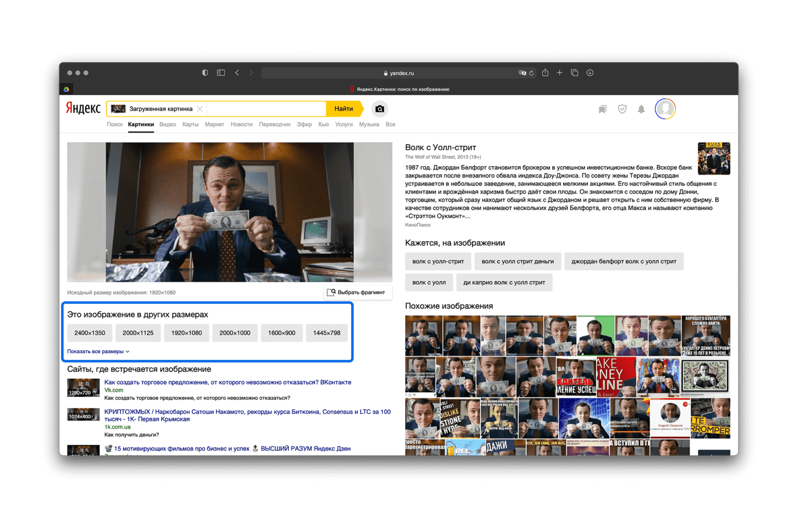Toggle the Safari sidebar icon
The image size is (798, 532).
click(x=221, y=73)
